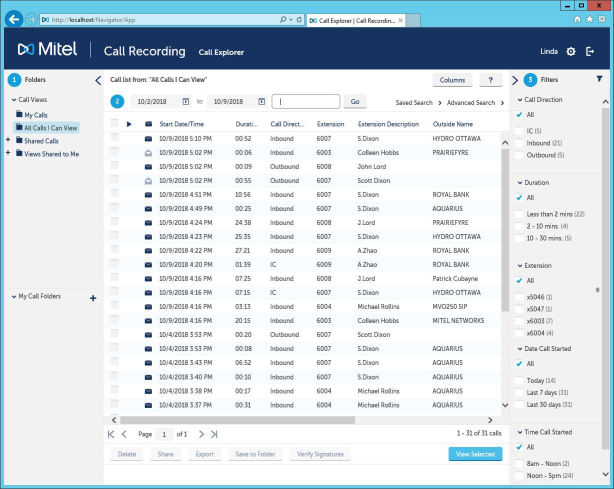The height and width of the screenshot is (489, 614).
Task: Click the Columns button
Action: pos(452,80)
